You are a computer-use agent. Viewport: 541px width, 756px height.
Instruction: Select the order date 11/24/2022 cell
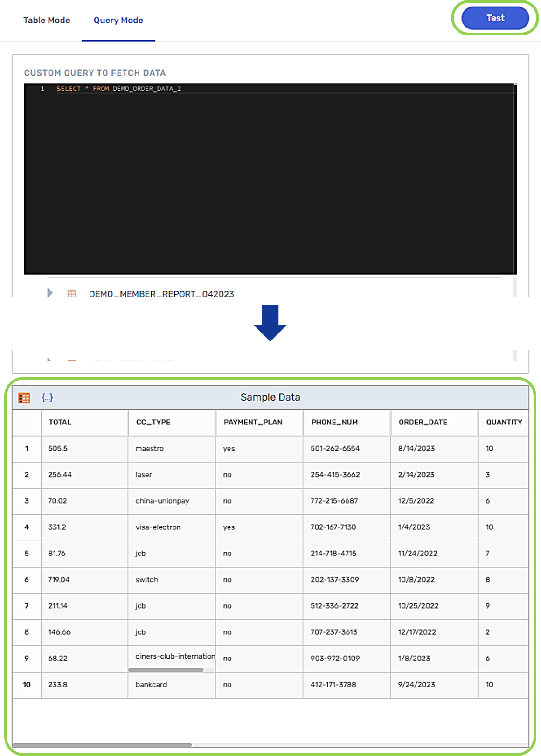[x=434, y=554]
